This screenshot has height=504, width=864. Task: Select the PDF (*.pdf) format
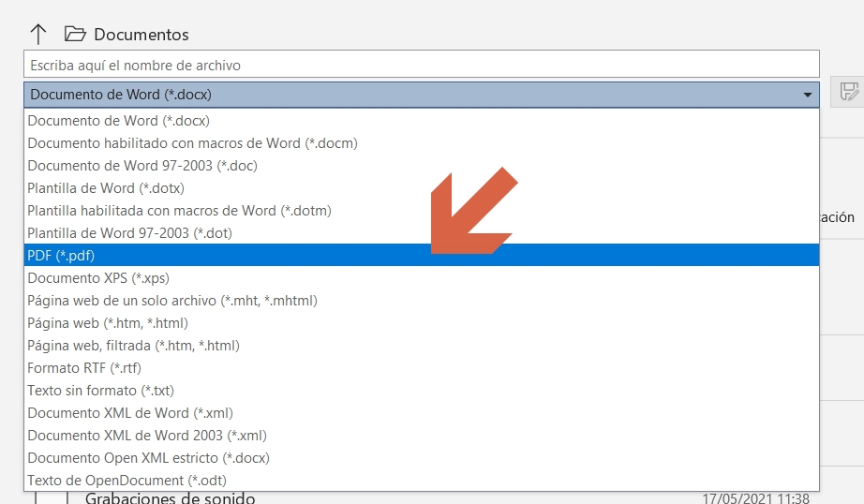pyautogui.click(x=422, y=255)
